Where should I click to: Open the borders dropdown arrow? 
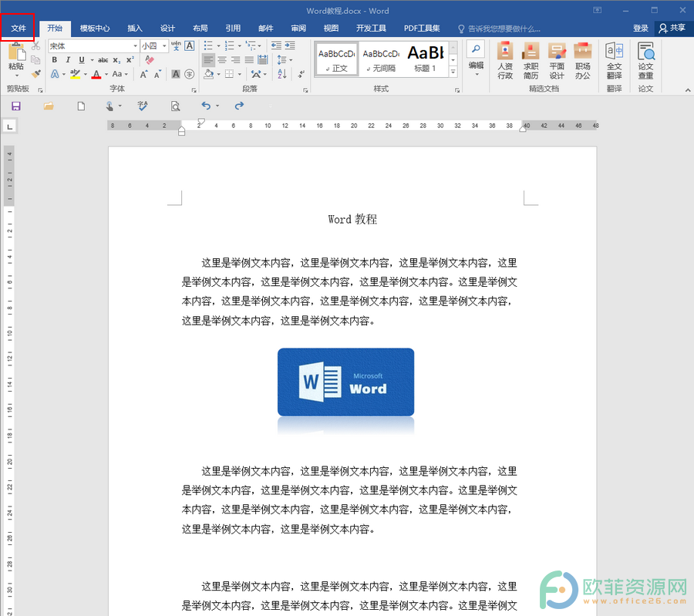click(240, 74)
